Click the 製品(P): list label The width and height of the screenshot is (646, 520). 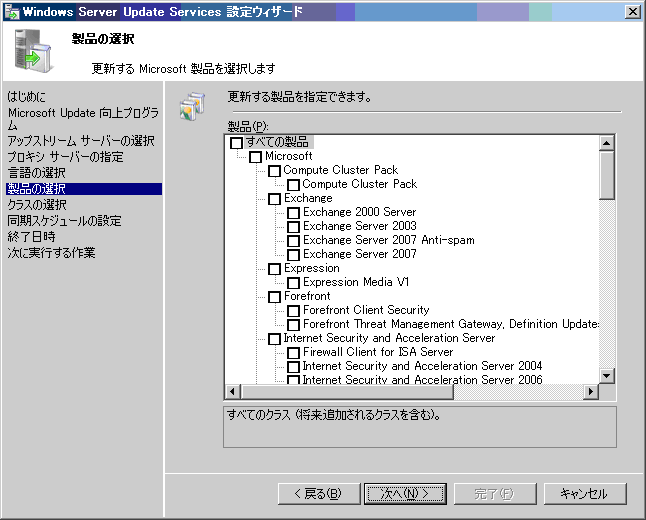click(x=248, y=126)
